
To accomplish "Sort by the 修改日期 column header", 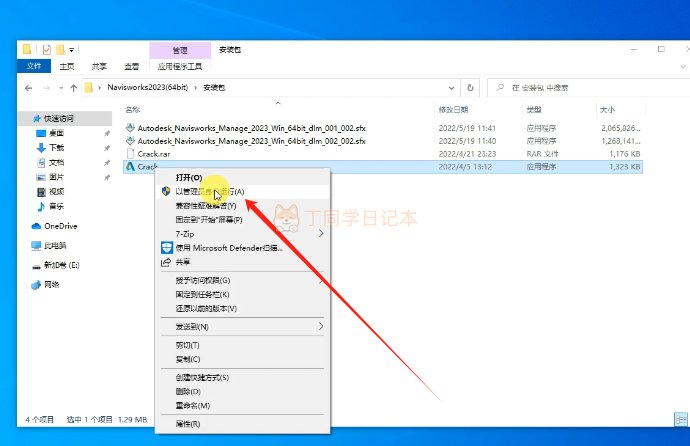I will click(453, 110).
